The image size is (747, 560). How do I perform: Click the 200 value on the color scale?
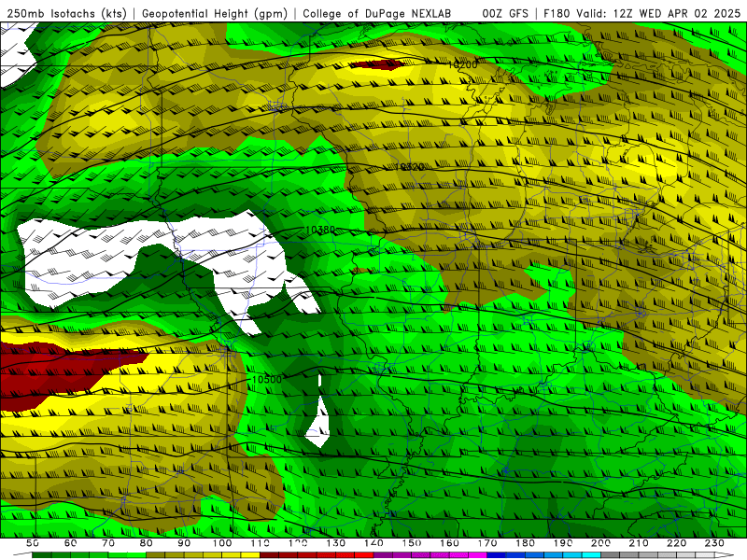(601, 543)
